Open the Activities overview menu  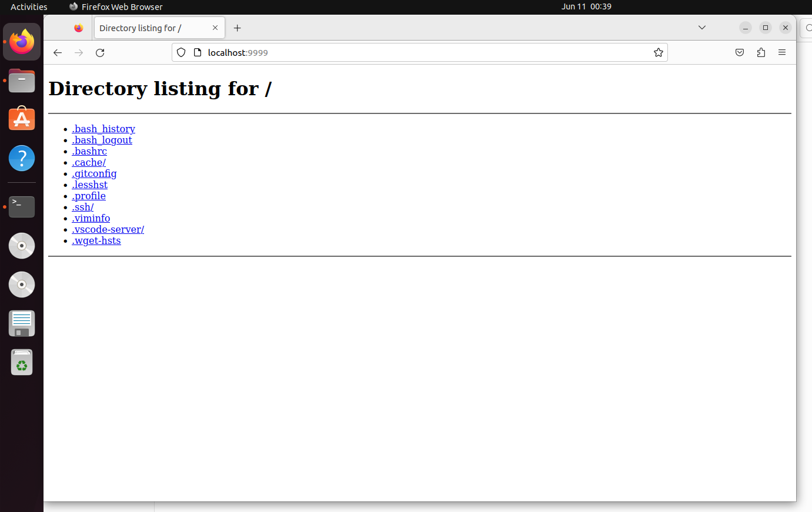pos(29,7)
